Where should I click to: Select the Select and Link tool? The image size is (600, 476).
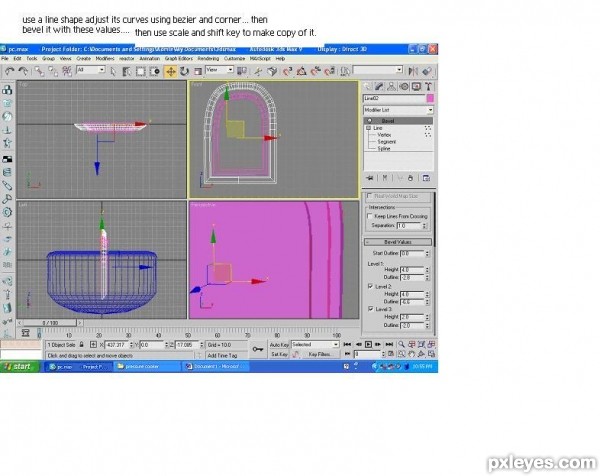point(39,71)
